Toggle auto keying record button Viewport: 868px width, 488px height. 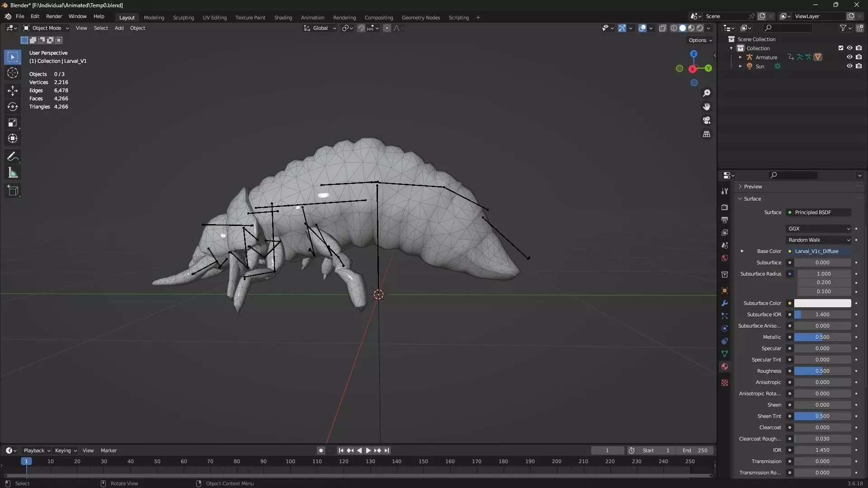pyautogui.click(x=321, y=450)
